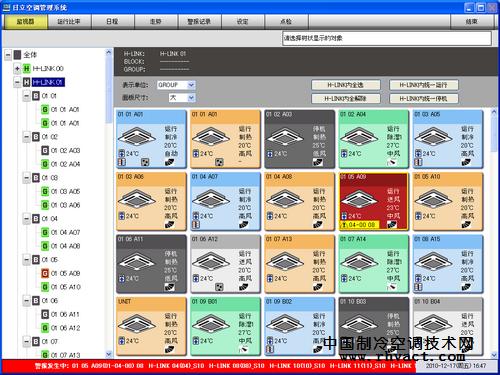Click the green H icon of H-LINK 00

(27, 69)
